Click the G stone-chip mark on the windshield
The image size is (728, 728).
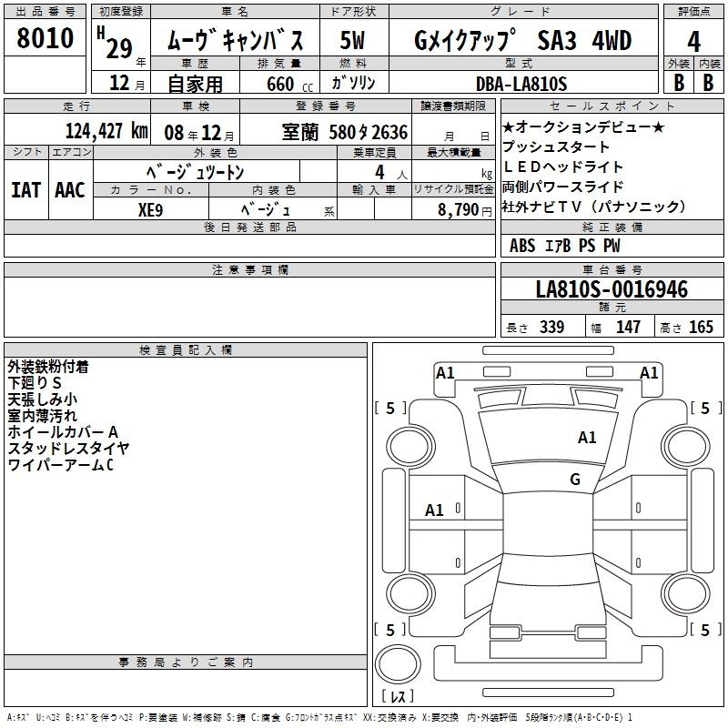(574, 480)
